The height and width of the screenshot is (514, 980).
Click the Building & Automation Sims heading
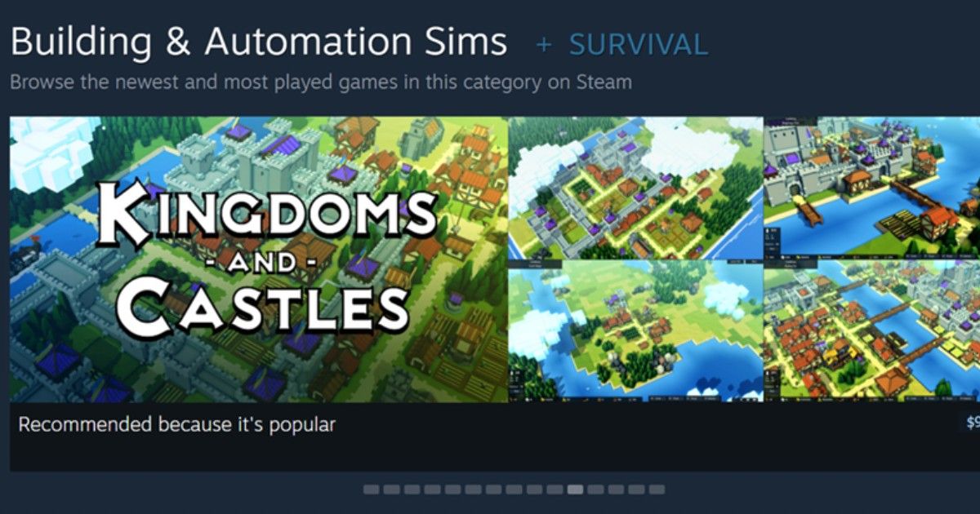pyautogui.click(x=259, y=42)
